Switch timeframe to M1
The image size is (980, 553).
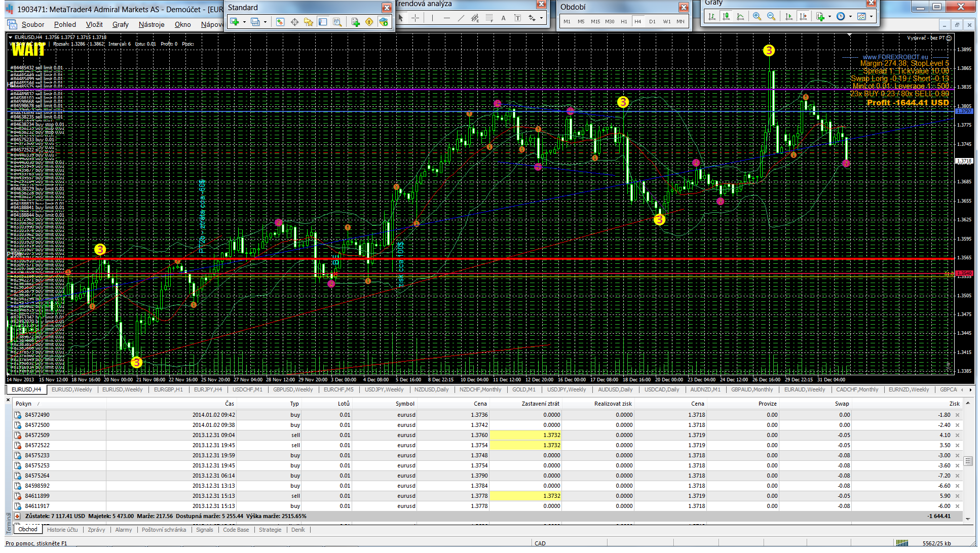(567, 21)
